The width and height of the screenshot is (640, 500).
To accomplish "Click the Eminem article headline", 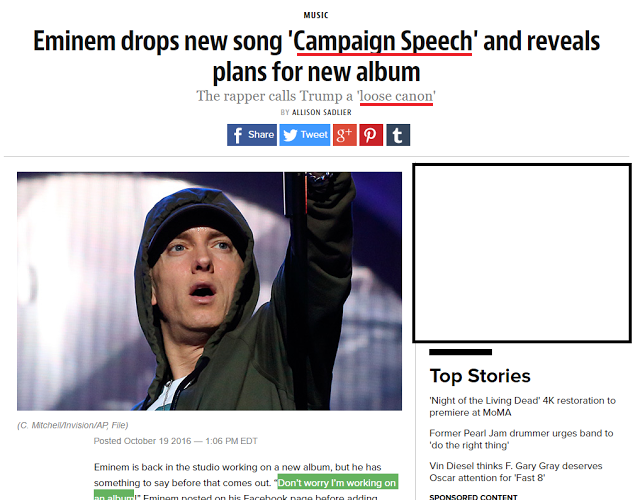I will [316, 56].
